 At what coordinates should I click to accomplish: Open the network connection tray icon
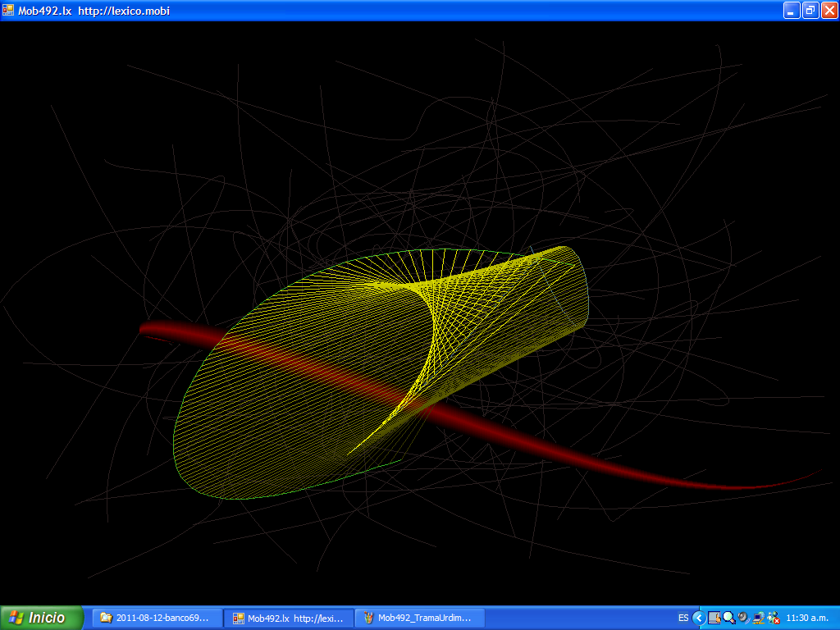click(x=758, y=618)
